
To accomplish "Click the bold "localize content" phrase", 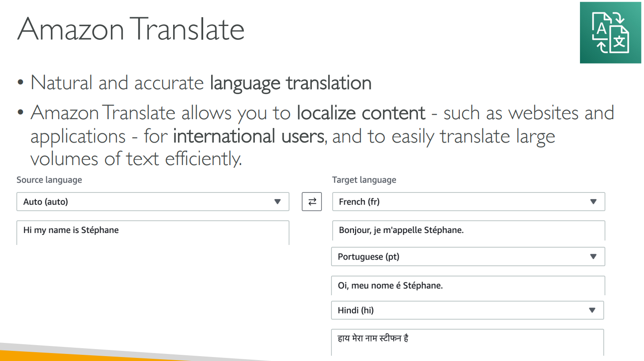I will pyautogui.click(x=360, y=113).
